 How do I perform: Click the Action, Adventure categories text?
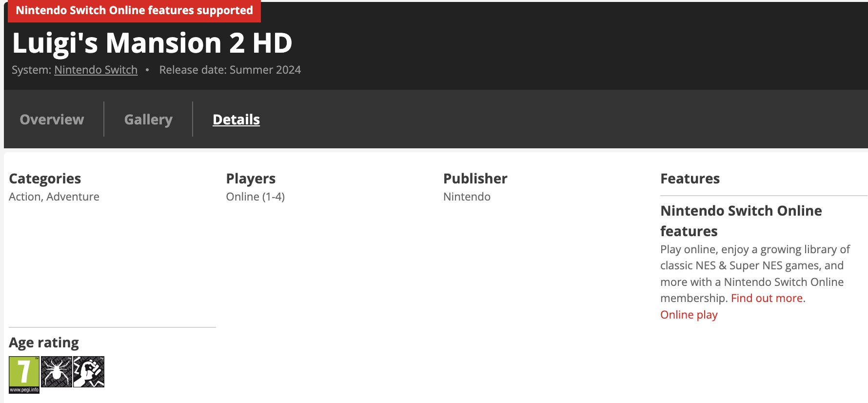tap(54, 197)
